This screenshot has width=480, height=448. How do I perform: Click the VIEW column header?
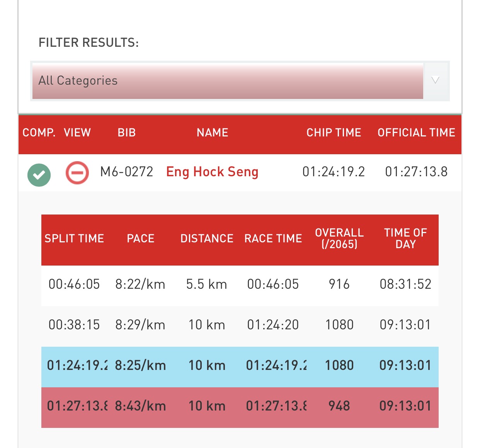coord(77,133)
